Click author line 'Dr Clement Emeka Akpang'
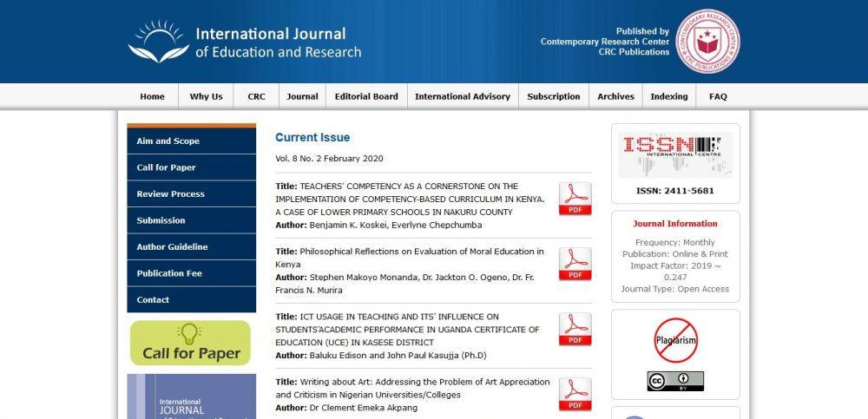The width and height of the screenshot is (868, 419). [364, 408]
